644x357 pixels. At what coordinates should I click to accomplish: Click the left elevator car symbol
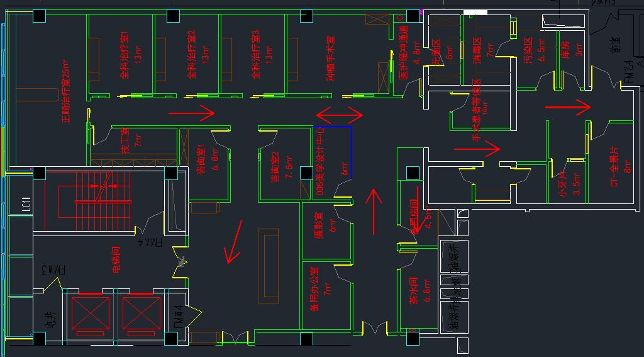(91, 312)
